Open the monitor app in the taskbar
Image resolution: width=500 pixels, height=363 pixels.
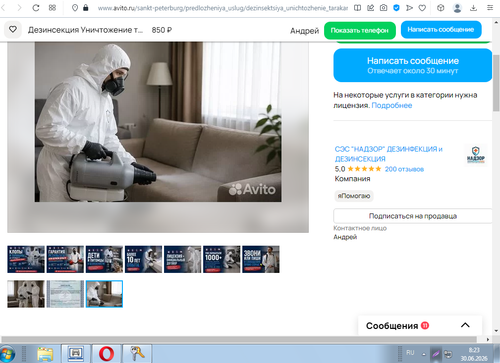76,354
